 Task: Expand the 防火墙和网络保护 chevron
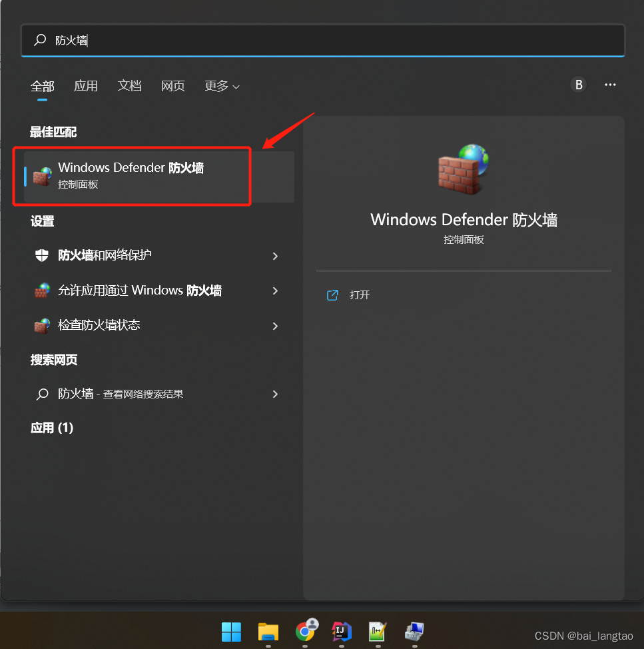pos(275,257)
